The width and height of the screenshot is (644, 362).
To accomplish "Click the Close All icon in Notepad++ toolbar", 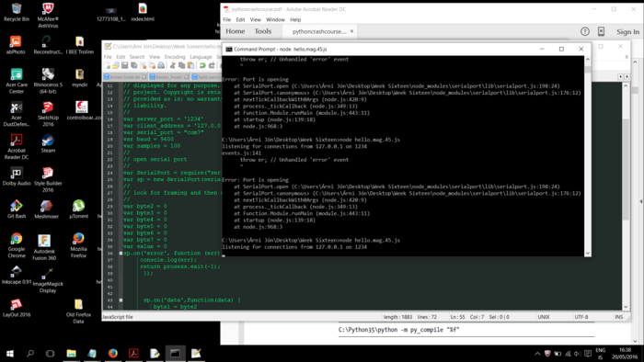I will tap(152, 65).
